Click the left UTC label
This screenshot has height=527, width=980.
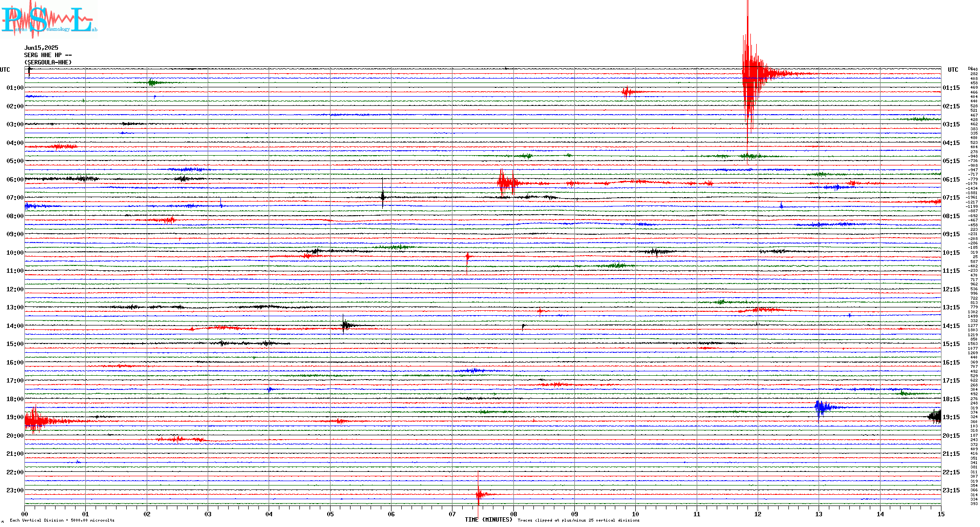pyautogui.click(x=5, y=70)
